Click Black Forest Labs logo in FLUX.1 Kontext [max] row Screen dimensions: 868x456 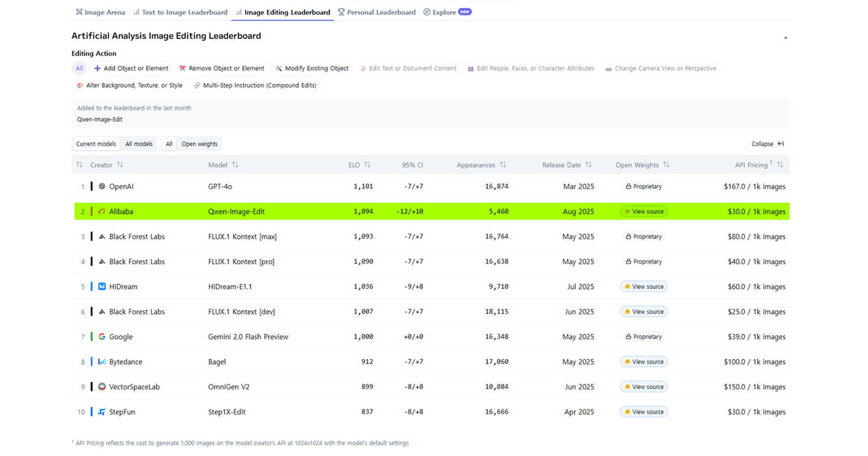click(x=102, y=237)
